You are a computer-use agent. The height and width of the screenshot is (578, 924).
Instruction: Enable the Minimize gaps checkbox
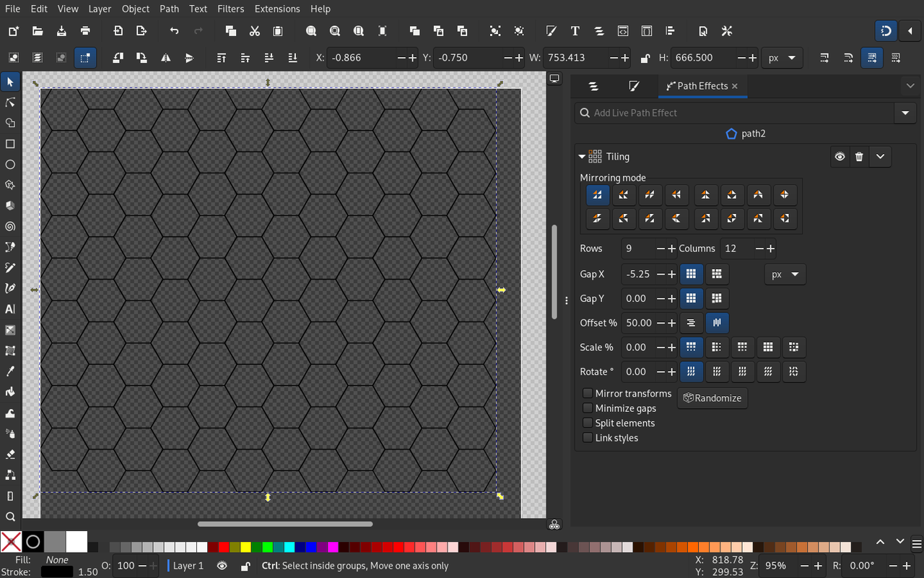(x=588, y=407)
